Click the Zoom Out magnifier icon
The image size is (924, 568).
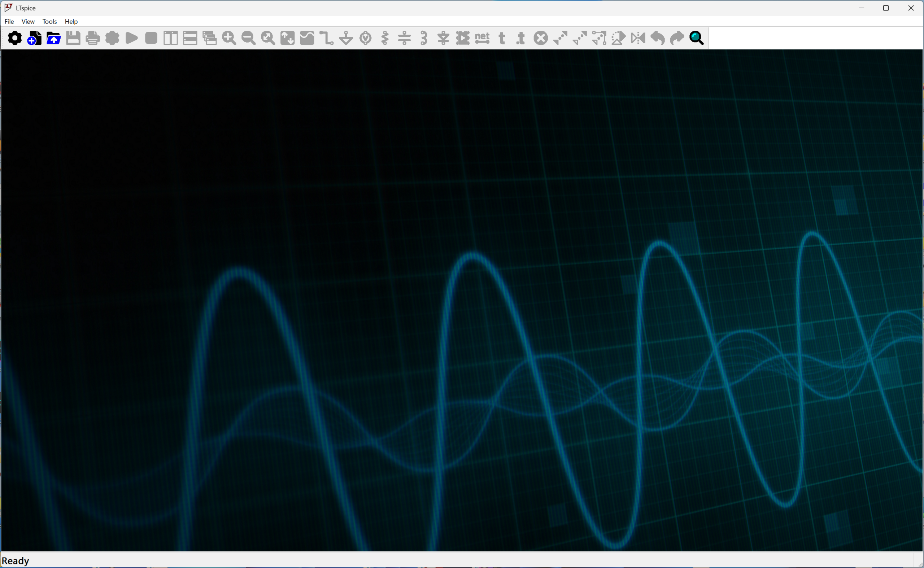coord(248,38)
